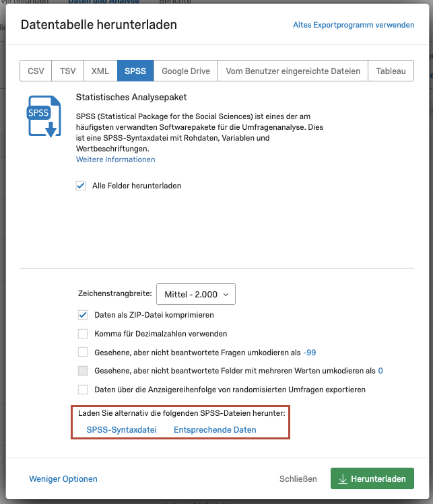Toggle Felder mit mehreren Werten checkbox
The height and width of the screenshot is (504, 433).
[x=83, y=371]
